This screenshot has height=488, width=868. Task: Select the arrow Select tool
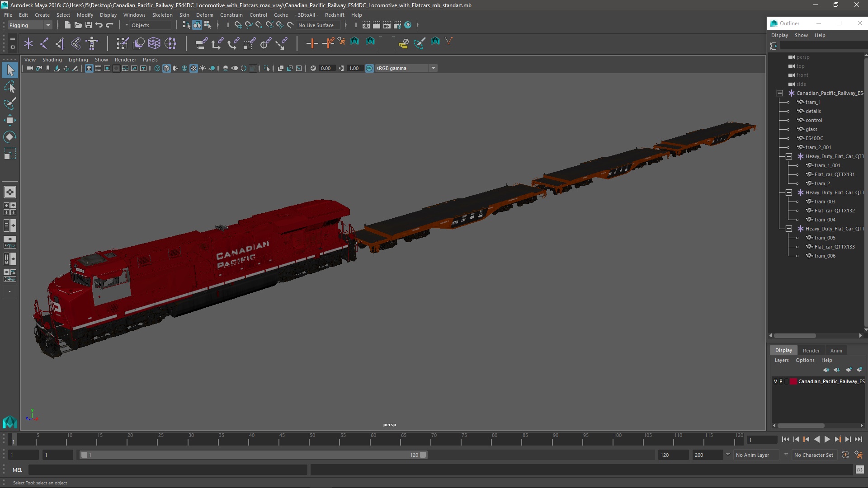click(x=10, y=70)
